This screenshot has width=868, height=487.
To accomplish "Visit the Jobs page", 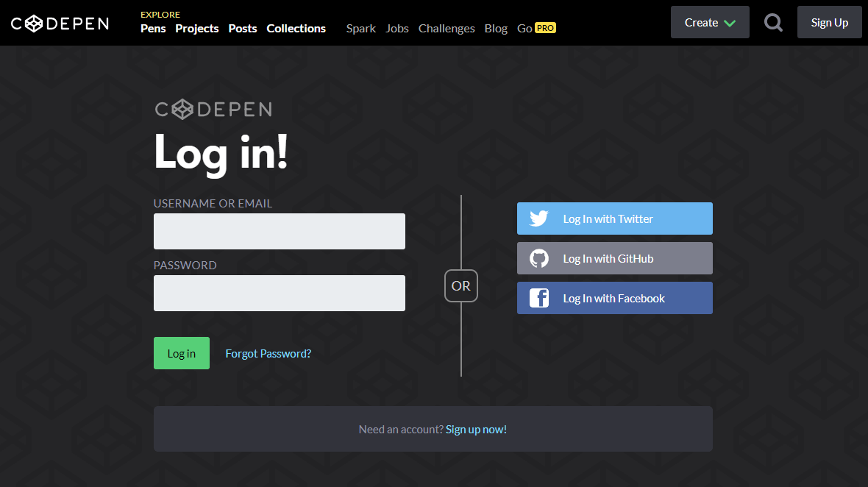I will (x=397, y=28).
